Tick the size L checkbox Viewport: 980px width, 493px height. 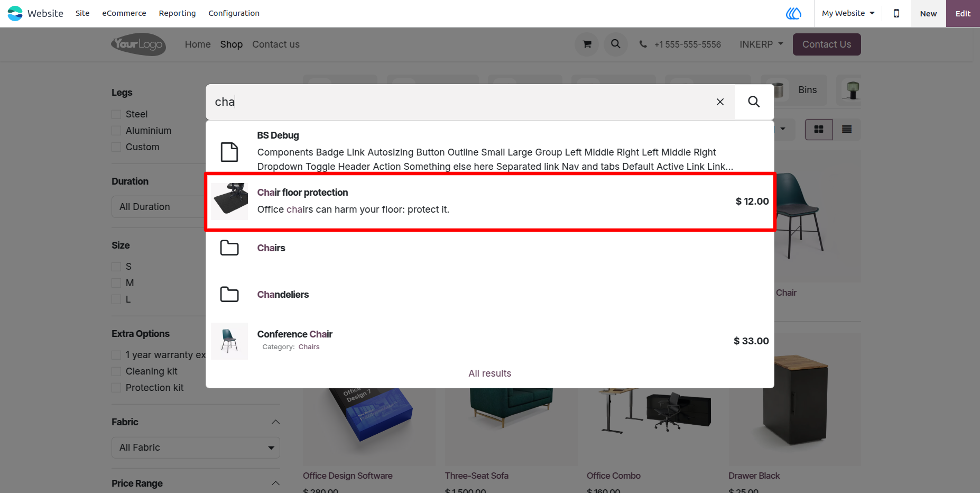click(x=116, y=299)
